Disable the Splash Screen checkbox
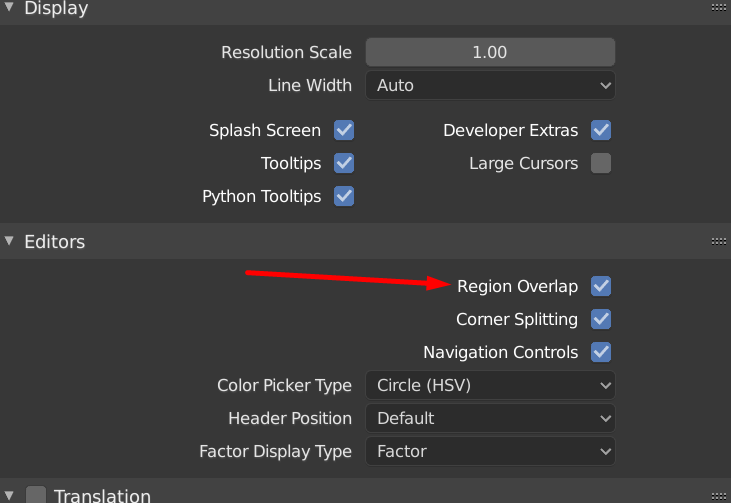Screen dimensions: 731x503 pyautogui.click(x=345, y=130)
